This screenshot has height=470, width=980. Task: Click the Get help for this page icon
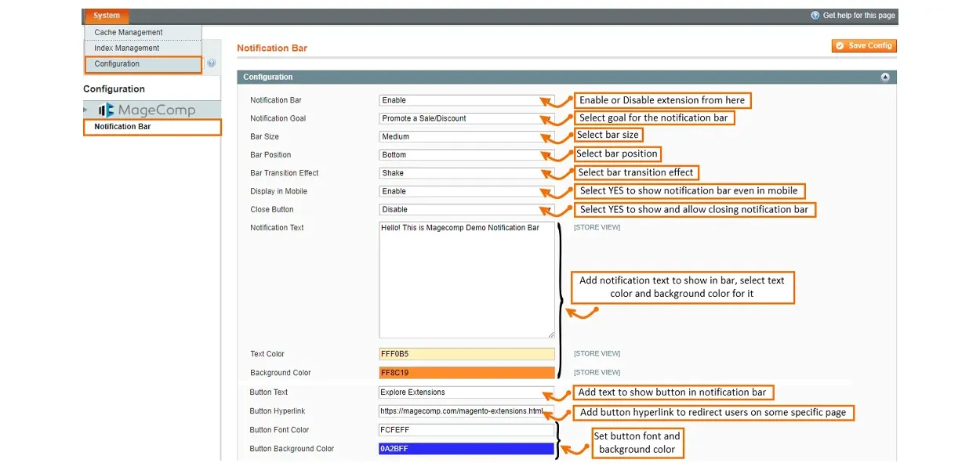[815, 16]
